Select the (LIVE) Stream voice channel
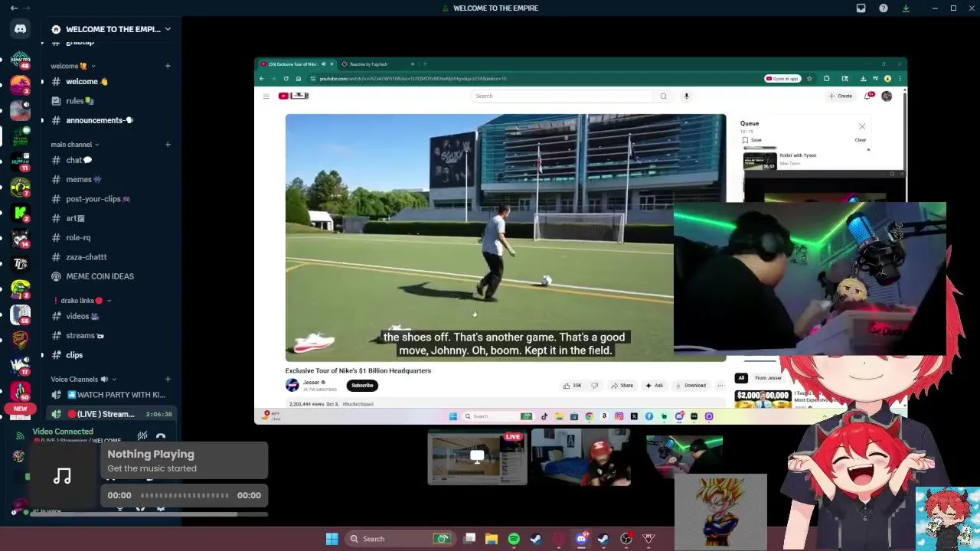The image size is (980, 551). (x=110, y=414)
